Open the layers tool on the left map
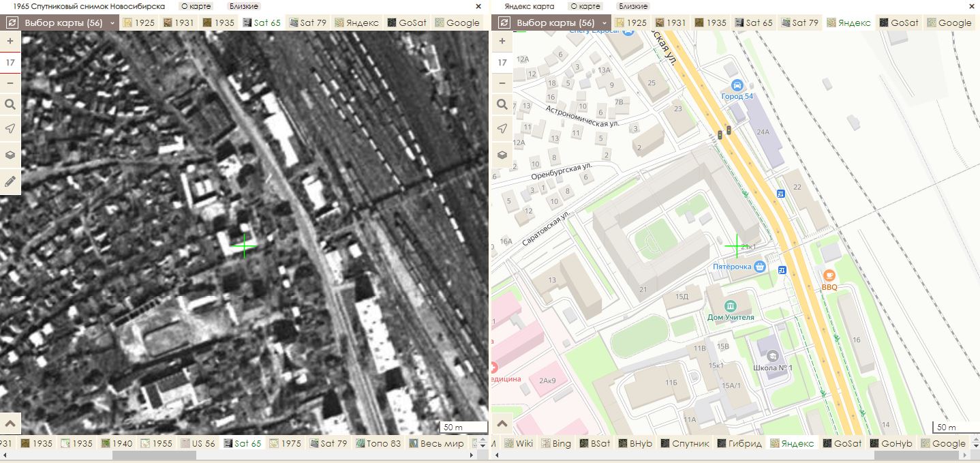980x463 pixels. tap(10, 155)
